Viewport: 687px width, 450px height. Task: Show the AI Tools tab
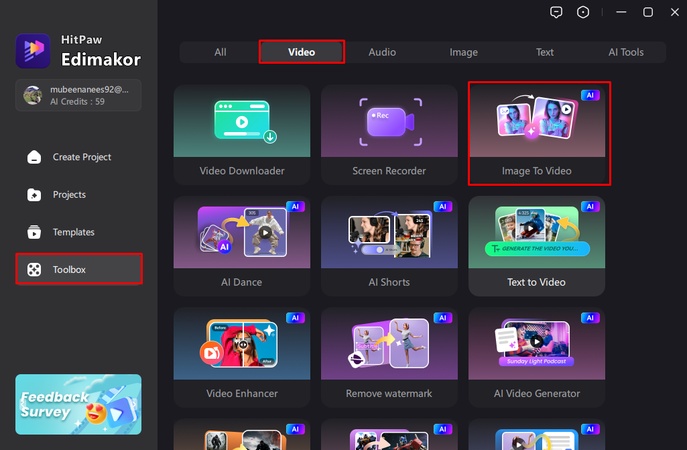point(626,52)
